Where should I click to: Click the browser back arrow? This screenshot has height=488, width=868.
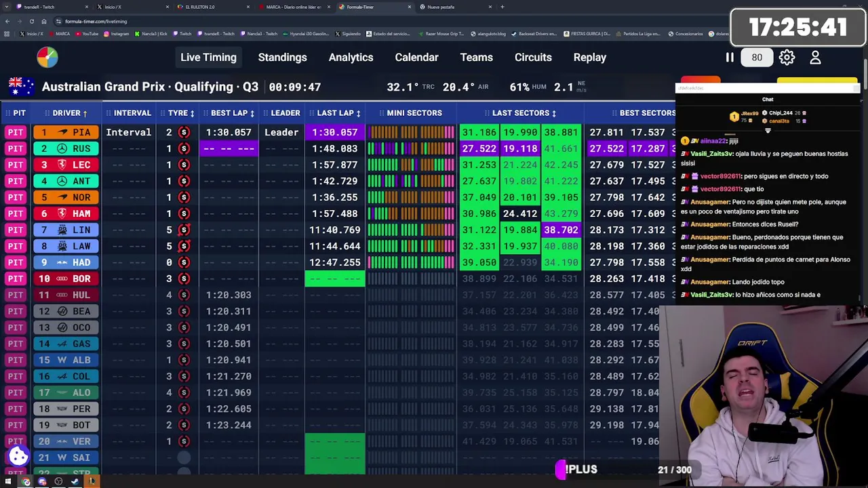7,21
